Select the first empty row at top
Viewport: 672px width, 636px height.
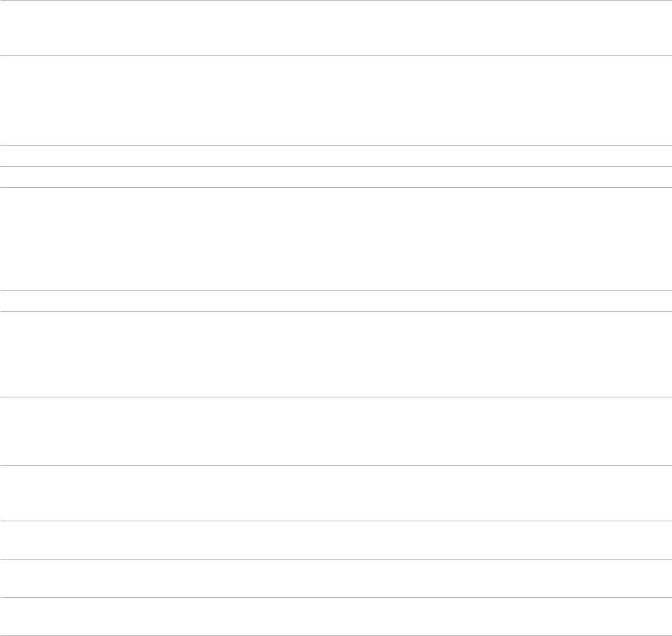336,28
